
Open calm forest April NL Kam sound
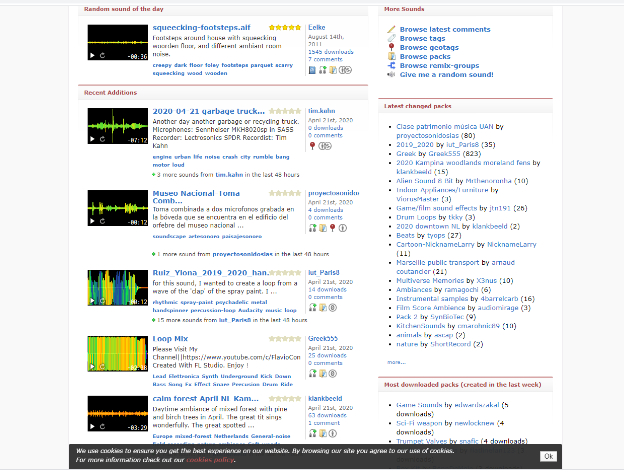205,398
